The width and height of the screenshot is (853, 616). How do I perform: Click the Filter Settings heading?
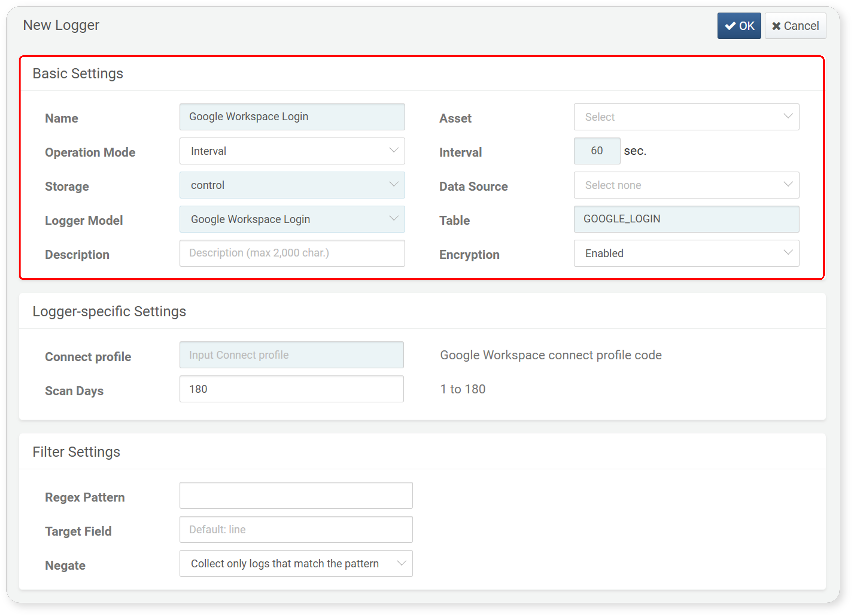(76, 452)
